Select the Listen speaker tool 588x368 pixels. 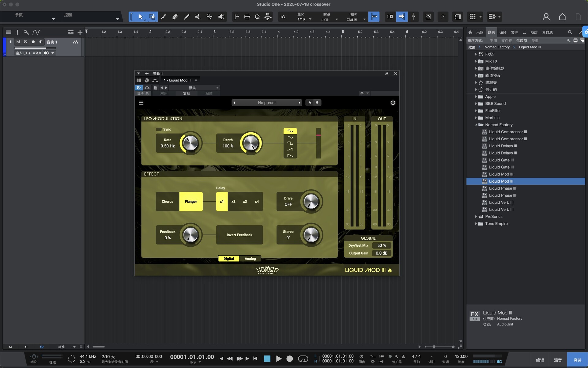click(221, 17)
